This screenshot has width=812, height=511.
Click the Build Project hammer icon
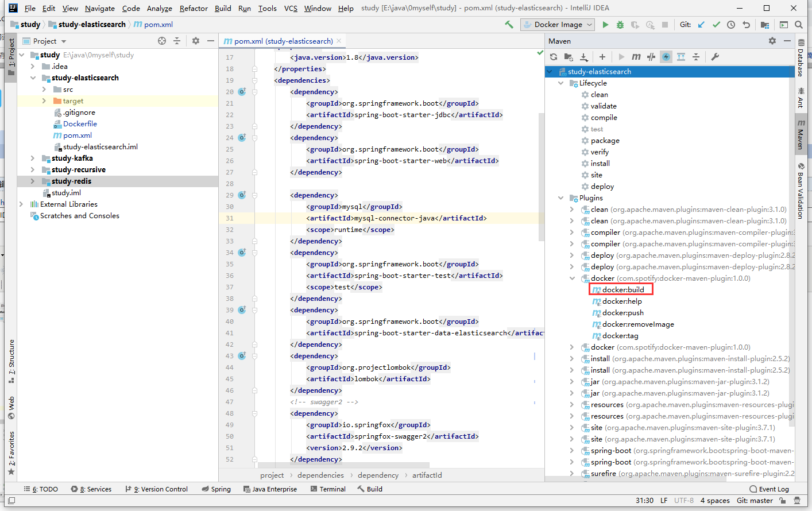pyautogui.click(x=509, y=25)
